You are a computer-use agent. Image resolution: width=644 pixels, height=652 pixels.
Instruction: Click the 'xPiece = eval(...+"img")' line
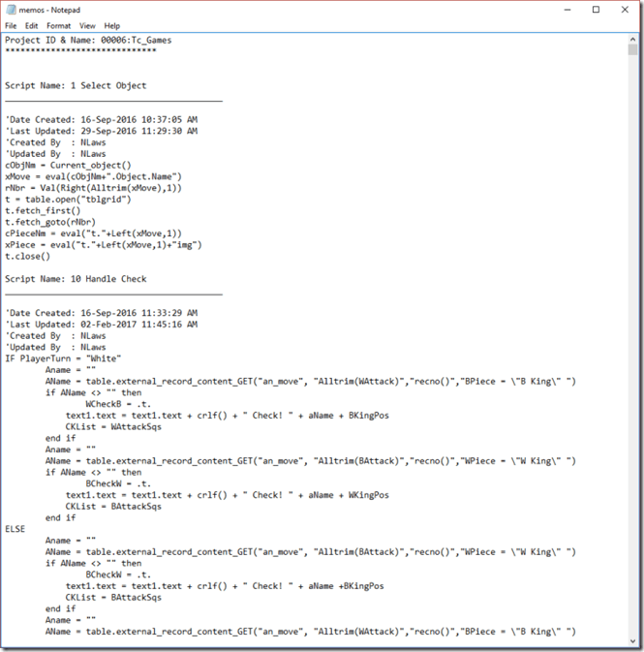click(x=103, y=245)
